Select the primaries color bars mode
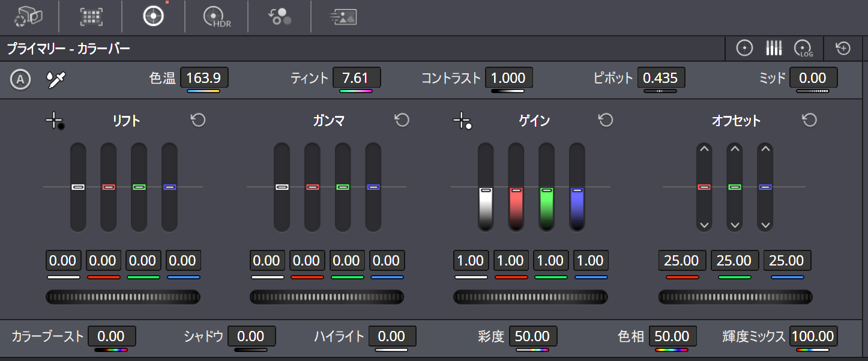Image resolution: width=868 pixels, height=361 pixels. coord(774,48)
